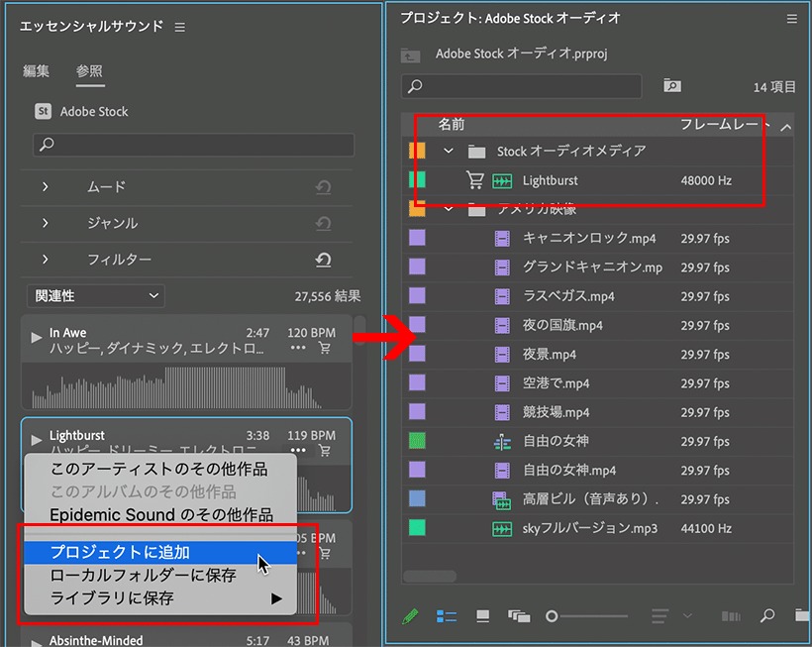Click automate to sequence icon
Screen dimensions: 812x647
click(x=731, y=616)
